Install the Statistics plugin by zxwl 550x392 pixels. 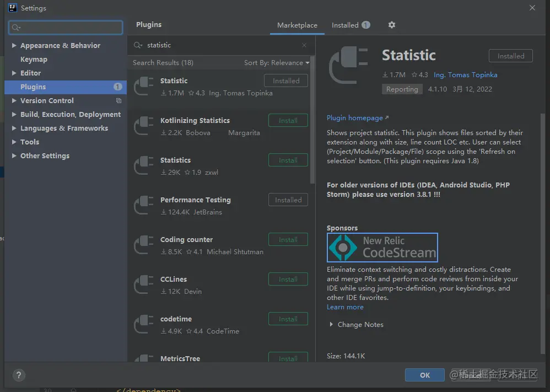click(288, 160)
